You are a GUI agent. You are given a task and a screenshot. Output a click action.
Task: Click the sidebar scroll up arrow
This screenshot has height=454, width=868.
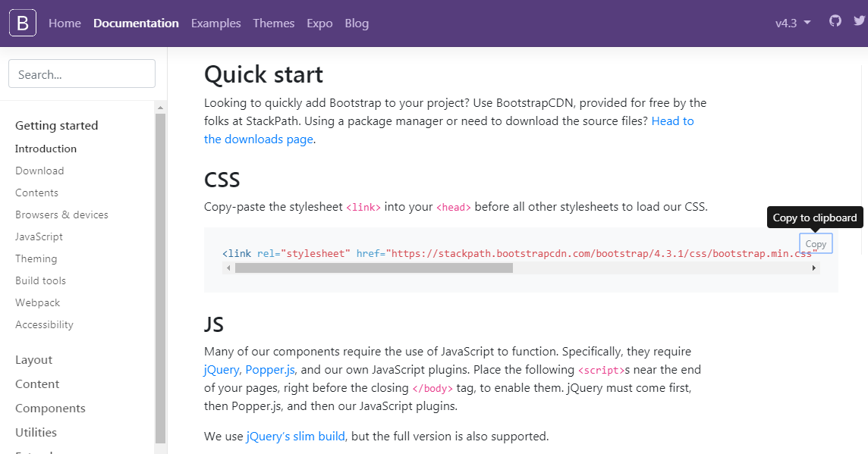pyautogui.click(x=161, y=108)
